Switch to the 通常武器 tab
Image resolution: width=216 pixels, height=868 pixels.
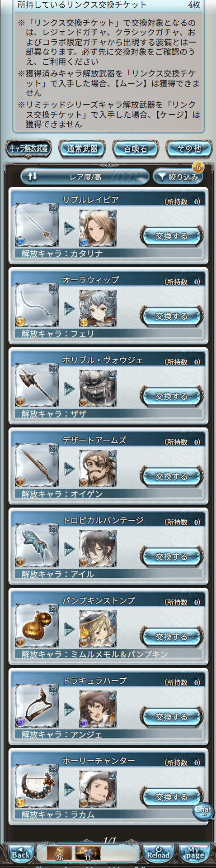[x=82, y=149]
